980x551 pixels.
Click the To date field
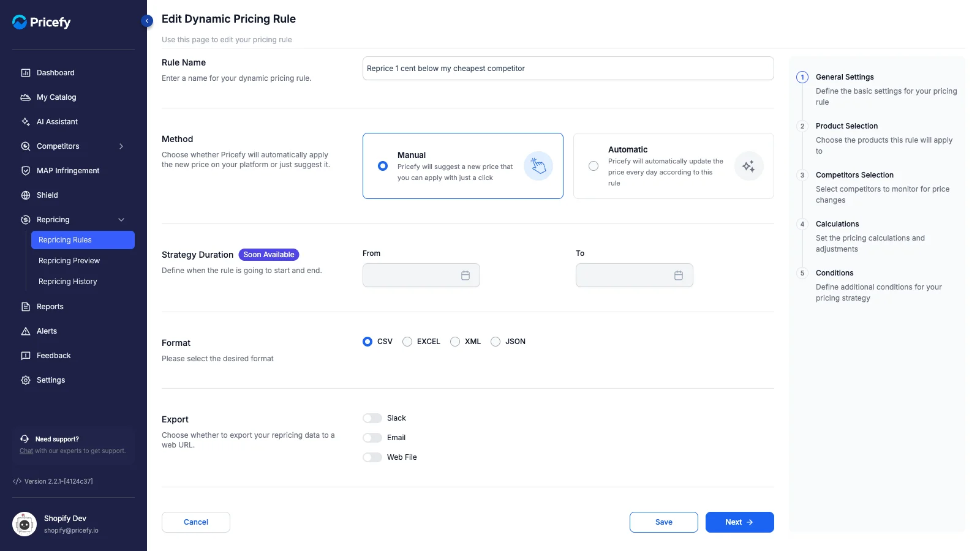point(635,275)
